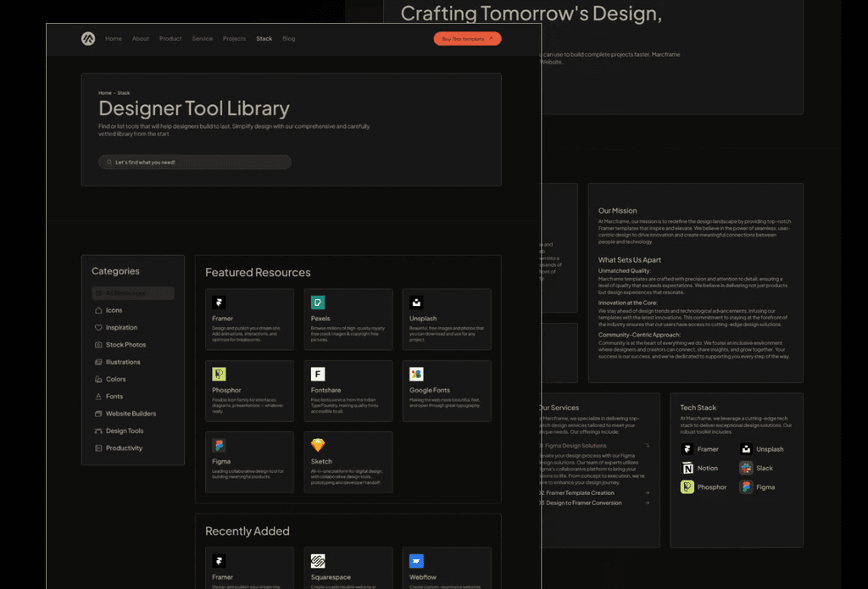The height and width of the screenshot is (589, 868).
Task: Click the Notion icon in Tech Stack
Action: [x=687, y=468]
